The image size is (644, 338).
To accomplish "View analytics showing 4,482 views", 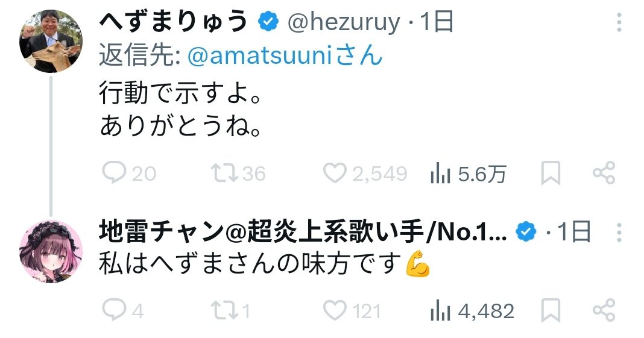I will [x=441, y=310].
